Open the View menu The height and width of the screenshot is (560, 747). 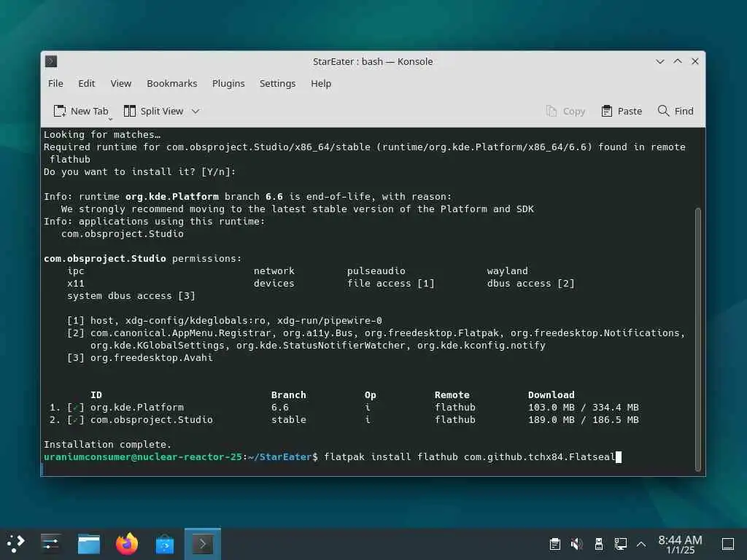click(120, 83)
